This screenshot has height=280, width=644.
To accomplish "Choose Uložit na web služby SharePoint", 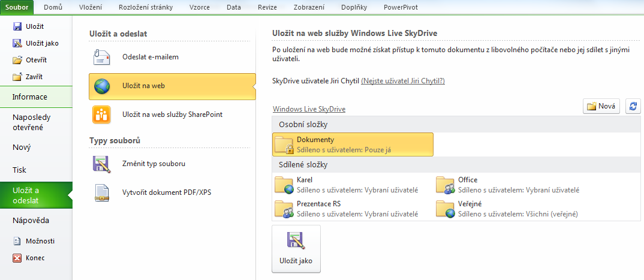I will (x=172, y=115).
